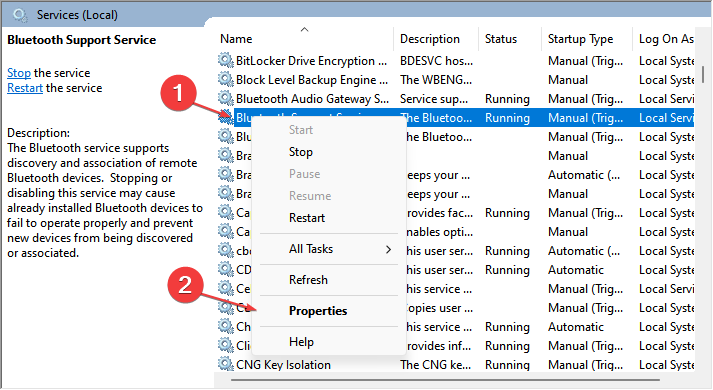This screenshot has height=390, width=713.
Task: Click gear icon of the 'cb' service row
Action: click(226, 250)
